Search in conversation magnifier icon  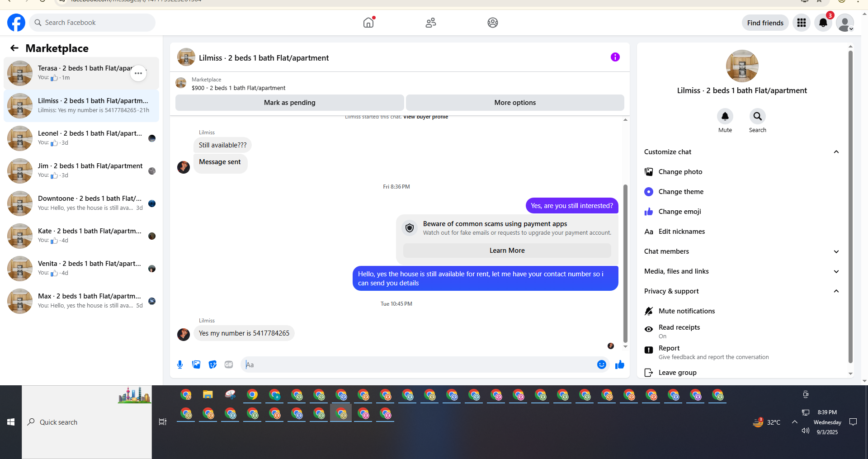pos(758,117)
